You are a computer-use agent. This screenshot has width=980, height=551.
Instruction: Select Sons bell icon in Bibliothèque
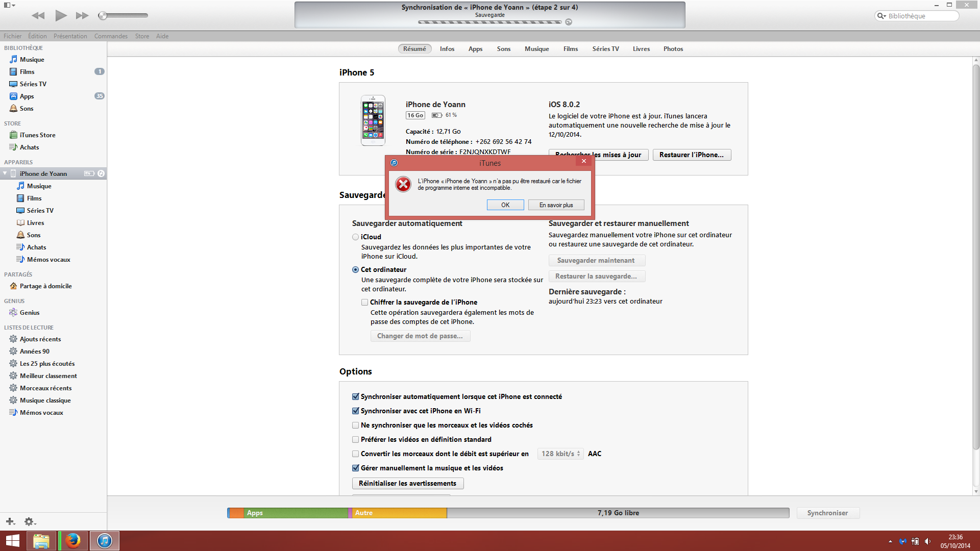click(13, 109)
